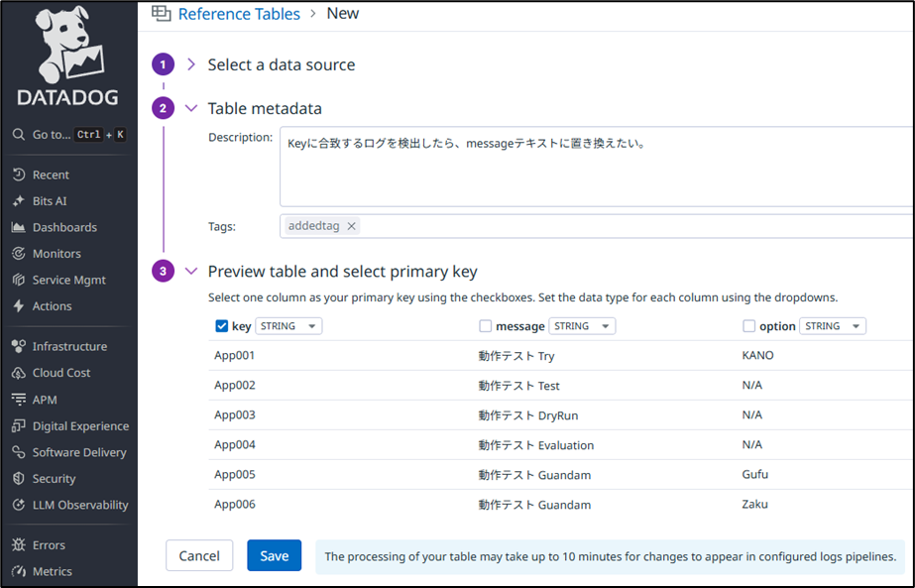The width and height of the screenshot is (915, 588).
Task: Click the Monitors binoculars icon
Action: coord(19,254)
